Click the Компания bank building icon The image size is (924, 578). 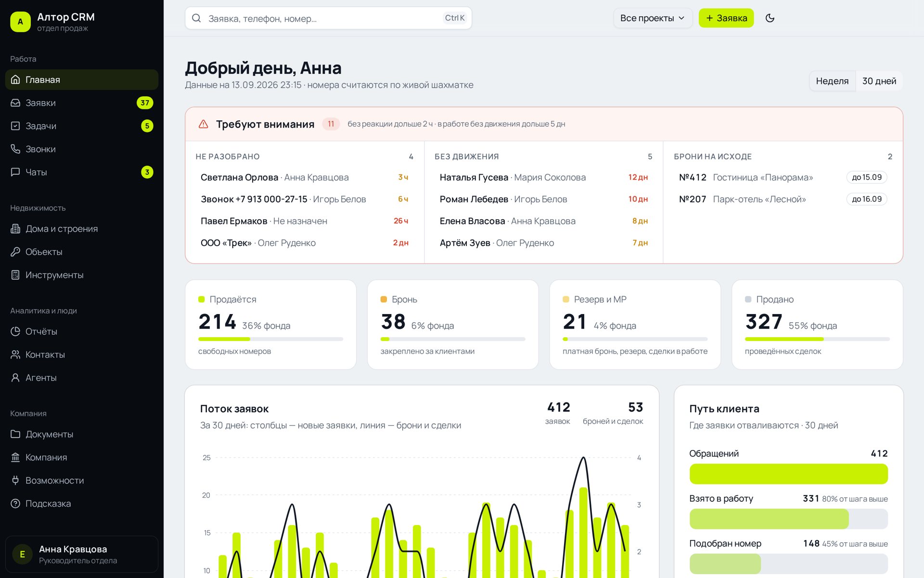click(15, 457)
